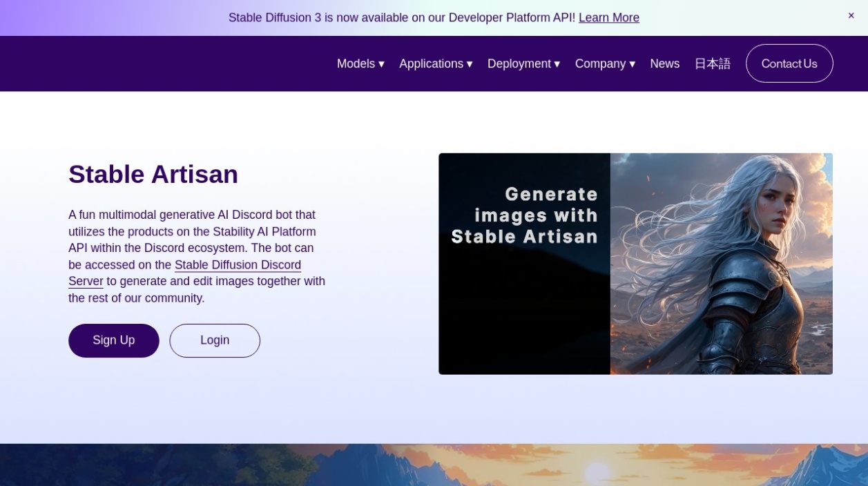This screenshot has width=868, height=486.
Task: Click the Stable Artisan heading
Action: point(153,174)
